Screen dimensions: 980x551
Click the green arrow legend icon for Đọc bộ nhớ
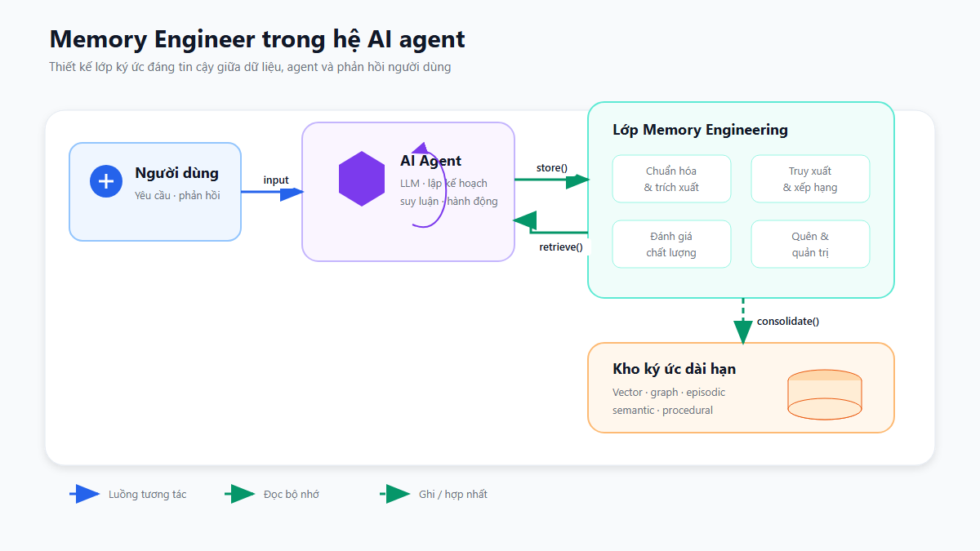[x=240, y=494]
